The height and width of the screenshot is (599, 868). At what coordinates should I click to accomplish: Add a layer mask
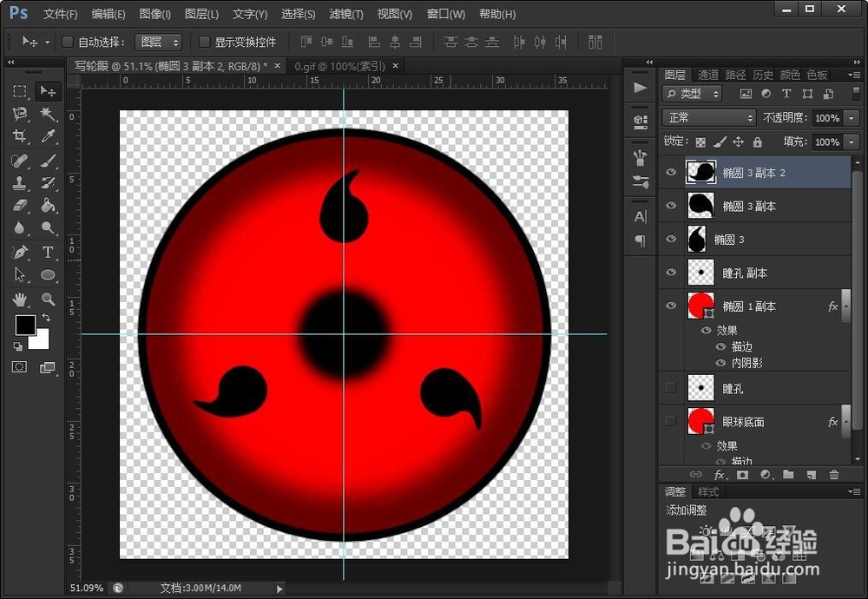click(x=742, y=475)
